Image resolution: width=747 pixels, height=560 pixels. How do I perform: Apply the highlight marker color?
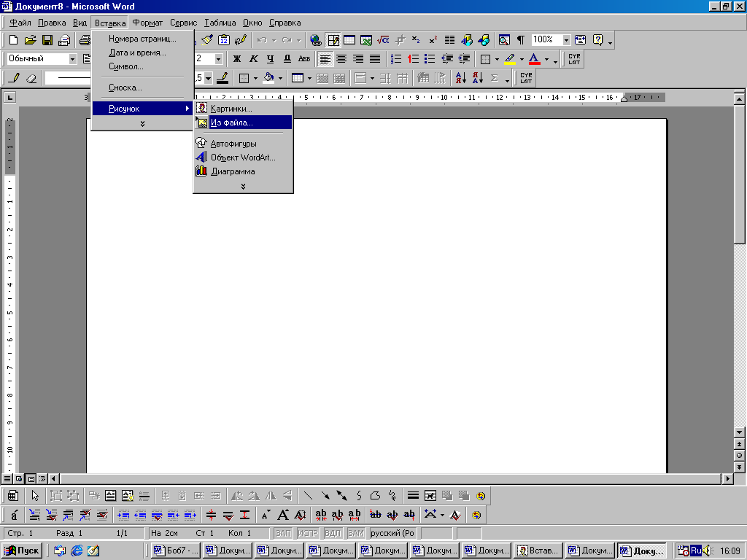click(510, 59)
